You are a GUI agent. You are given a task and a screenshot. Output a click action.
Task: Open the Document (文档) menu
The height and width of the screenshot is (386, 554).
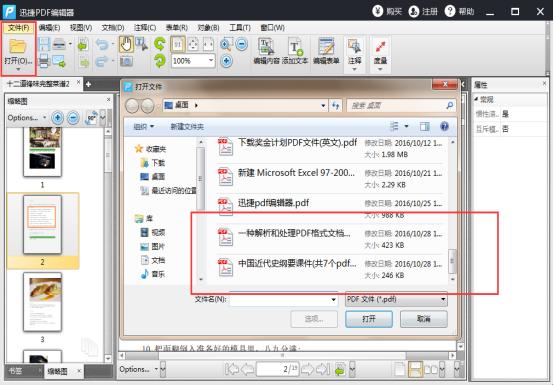click(113, 28)
